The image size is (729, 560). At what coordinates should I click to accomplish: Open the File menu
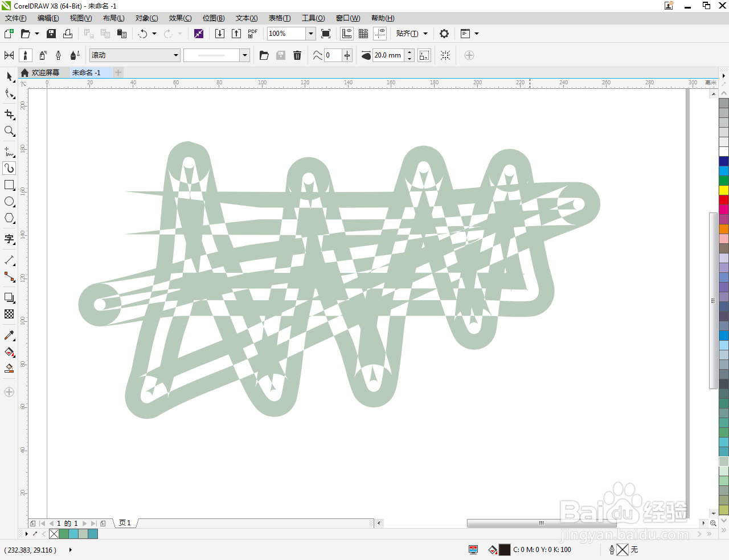tap(15, 18)
